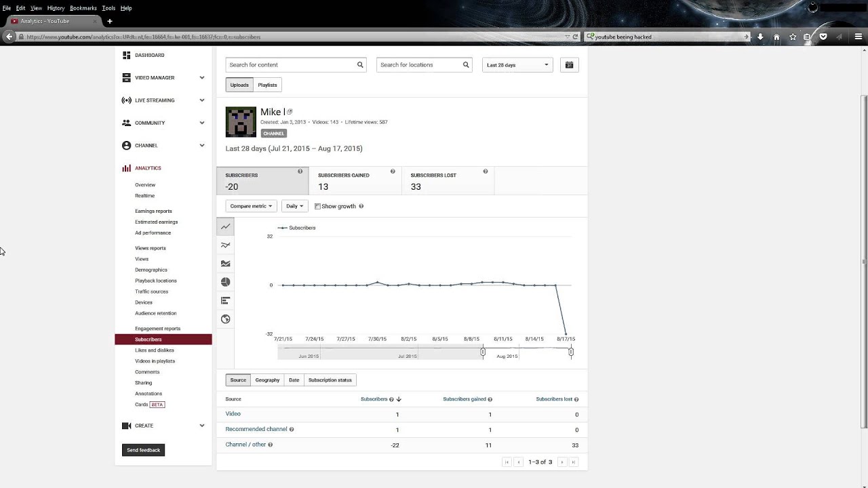This screenshot has width=868, height=488.
Task: Sort by the Subscribers gained column header
Action: pos(465,399)
